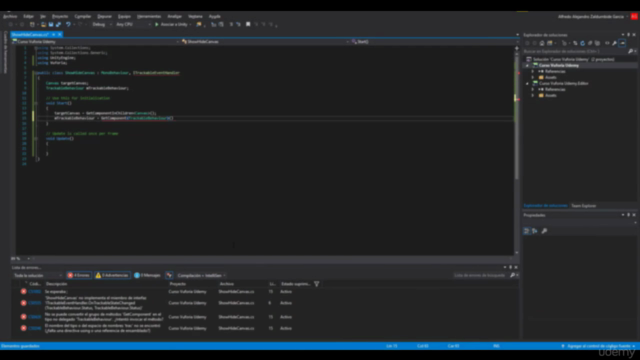Open the ShowHideCanvas class navigation dropdown

265,42
